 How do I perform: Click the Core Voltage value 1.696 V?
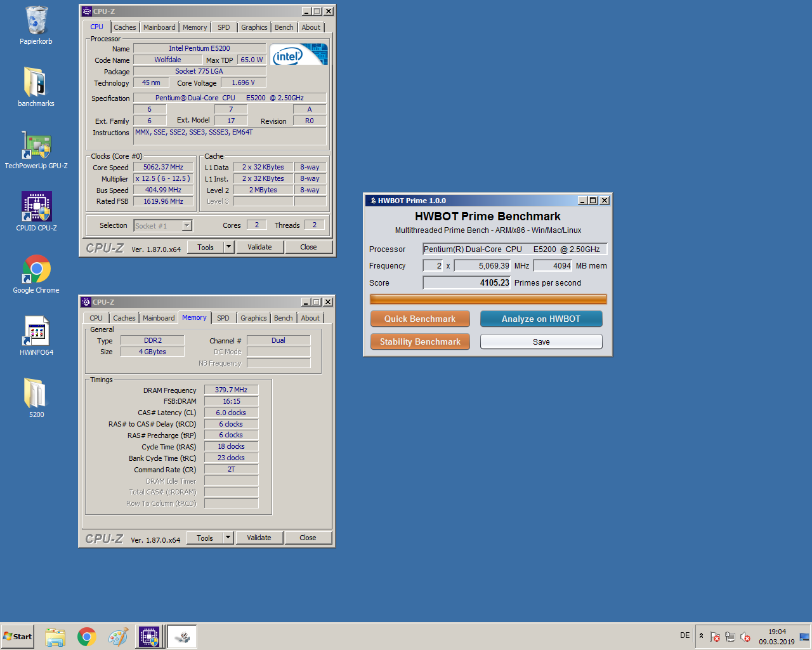tap(243, 83)
